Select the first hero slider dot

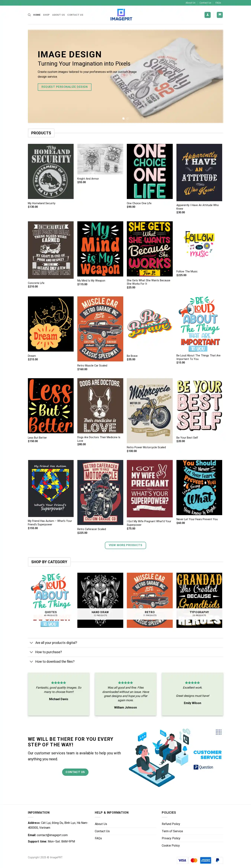[123, 119]
